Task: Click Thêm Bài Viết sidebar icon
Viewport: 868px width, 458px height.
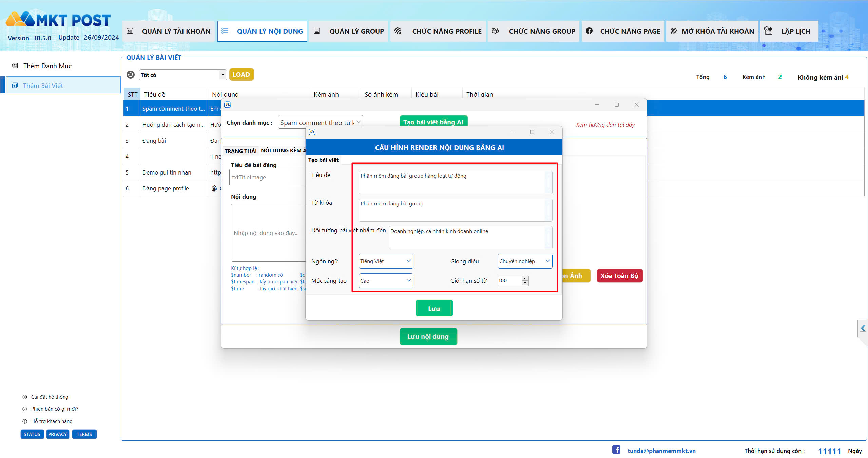Action: 15,86
